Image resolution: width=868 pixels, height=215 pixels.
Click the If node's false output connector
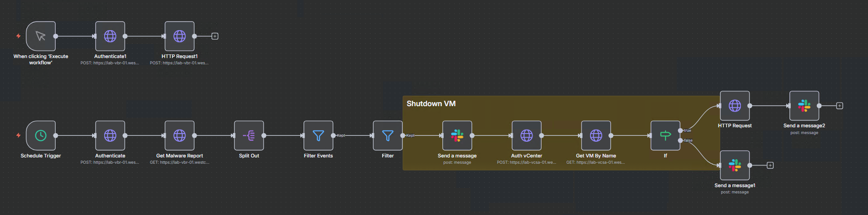click(680, 140)
